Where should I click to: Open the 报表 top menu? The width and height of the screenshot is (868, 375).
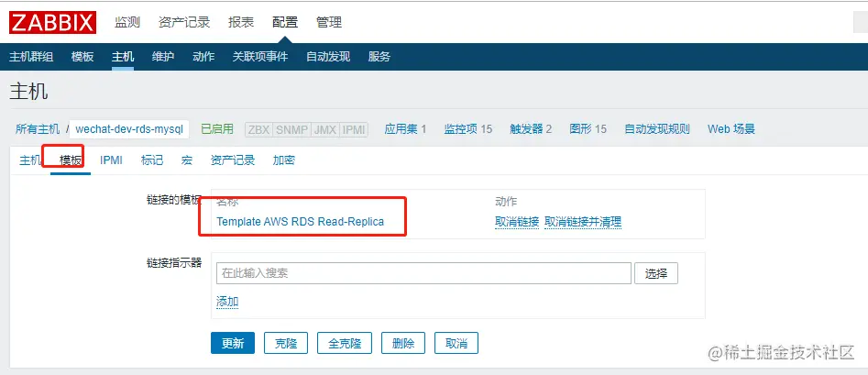pyautogui.click(x=241, y=22)
